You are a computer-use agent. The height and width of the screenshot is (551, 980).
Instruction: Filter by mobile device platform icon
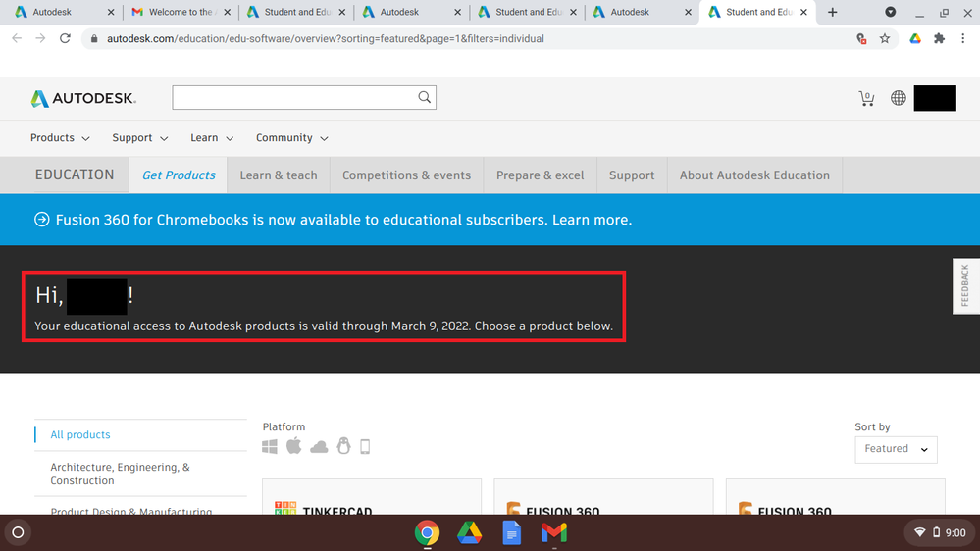pos(365,447)
